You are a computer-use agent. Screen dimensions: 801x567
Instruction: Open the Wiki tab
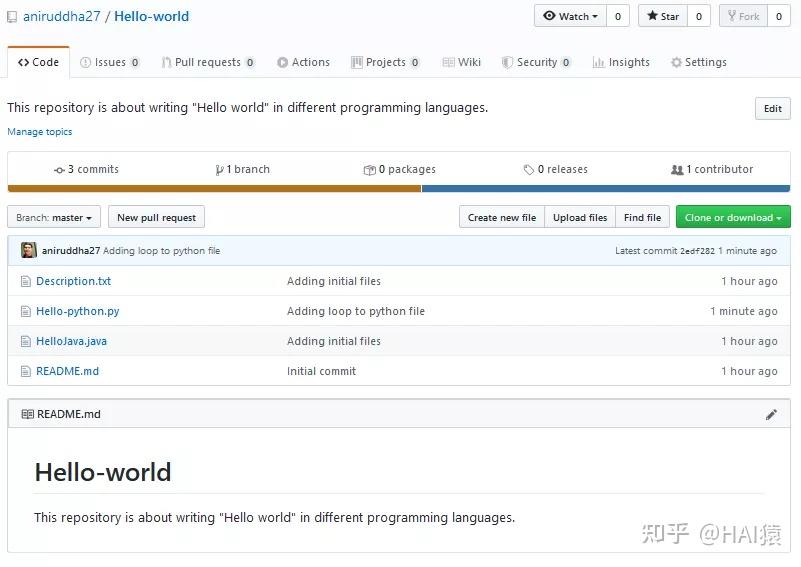click(462, 62)
